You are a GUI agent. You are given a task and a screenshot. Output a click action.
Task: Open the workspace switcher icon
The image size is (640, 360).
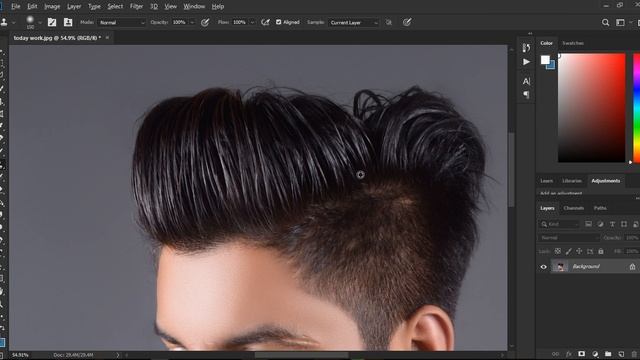pyautogui.click(x=620, y=22)
